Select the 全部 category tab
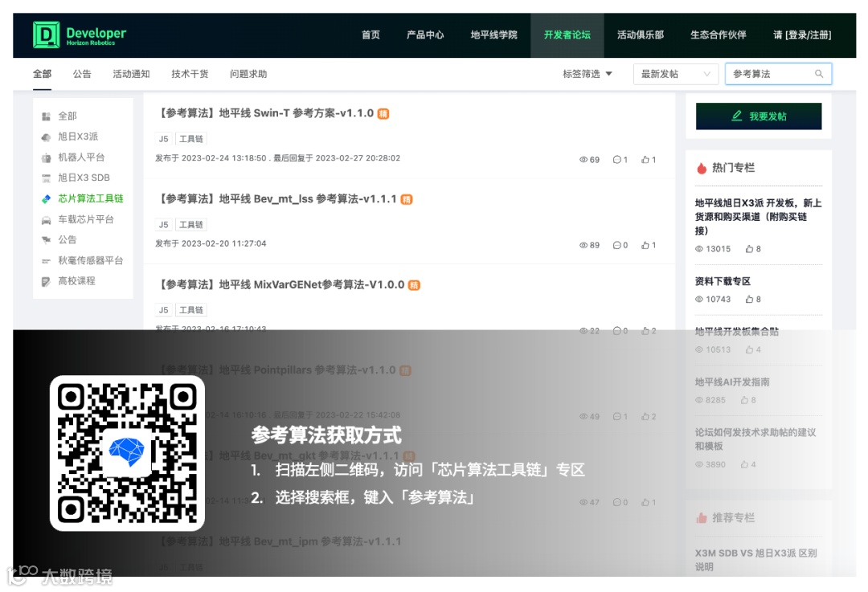This screenshot has height=592, width=868. coord(42,74)
